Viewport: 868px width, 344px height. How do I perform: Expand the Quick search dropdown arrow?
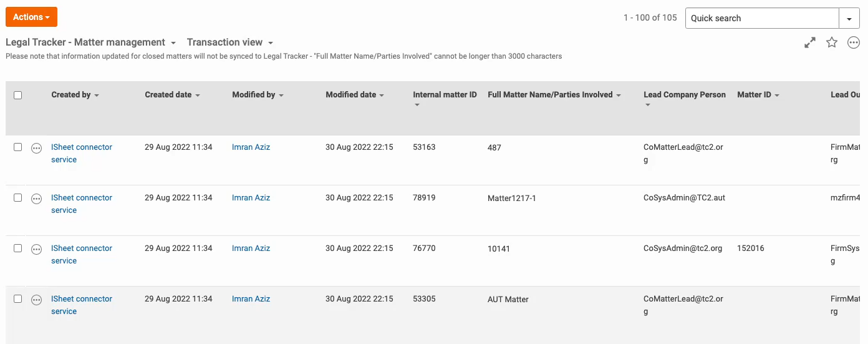point(849,18)
